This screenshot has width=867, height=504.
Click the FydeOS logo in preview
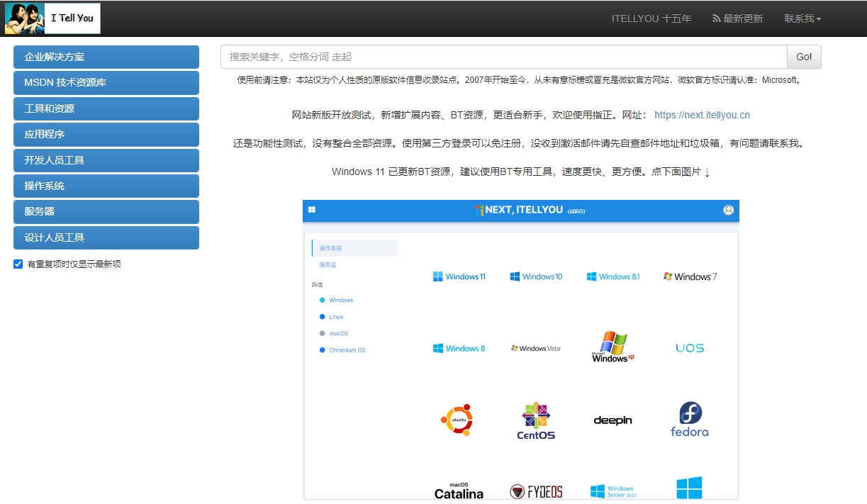(x=536, y=491)
